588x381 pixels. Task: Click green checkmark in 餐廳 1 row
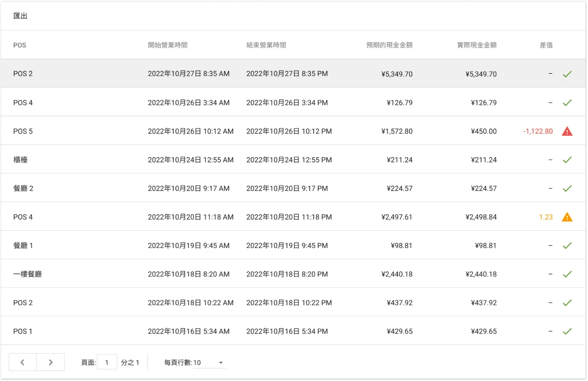click(567, 245)
